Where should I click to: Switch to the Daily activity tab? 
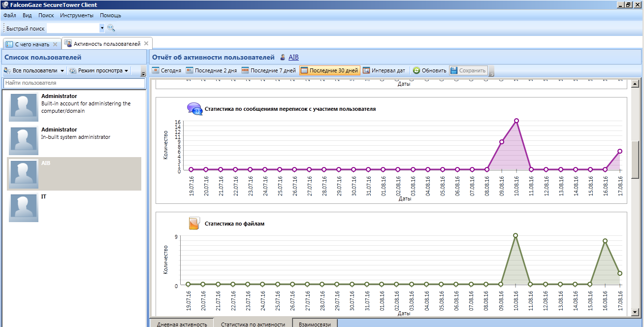point(181,324)
